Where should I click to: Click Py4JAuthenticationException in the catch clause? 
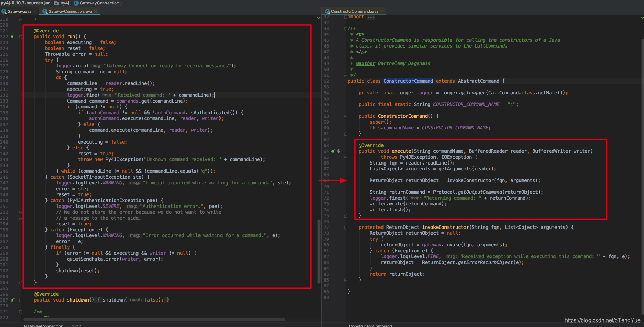107,200
